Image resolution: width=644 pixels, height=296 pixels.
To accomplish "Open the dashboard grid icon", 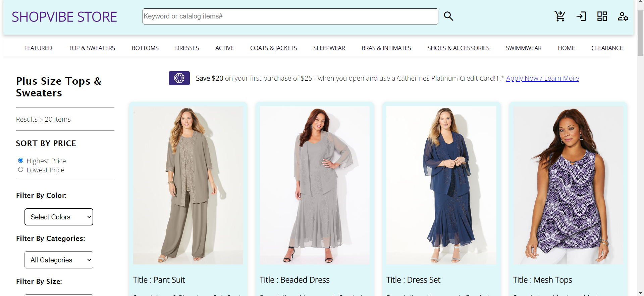I will (602, 16).
